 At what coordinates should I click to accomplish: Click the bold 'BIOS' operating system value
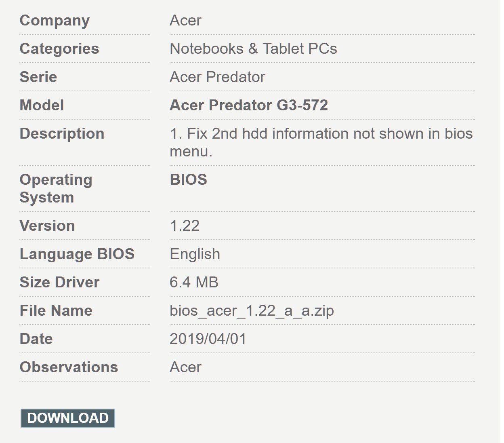188,179
